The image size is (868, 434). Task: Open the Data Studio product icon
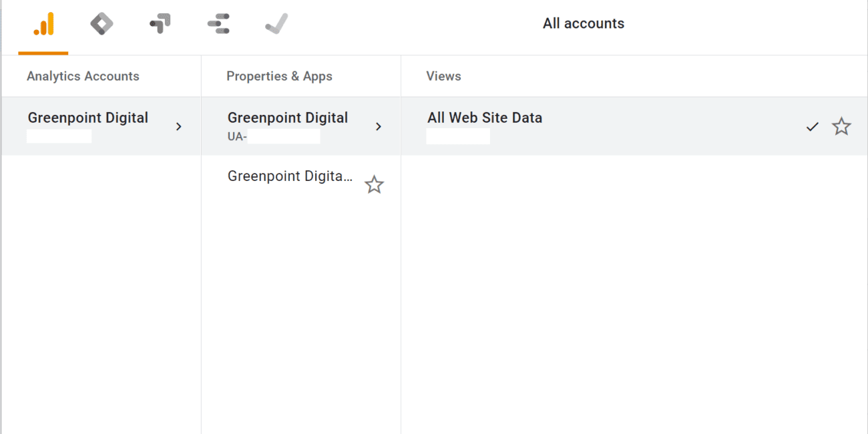pyautogui.click(x=218, y=25)
